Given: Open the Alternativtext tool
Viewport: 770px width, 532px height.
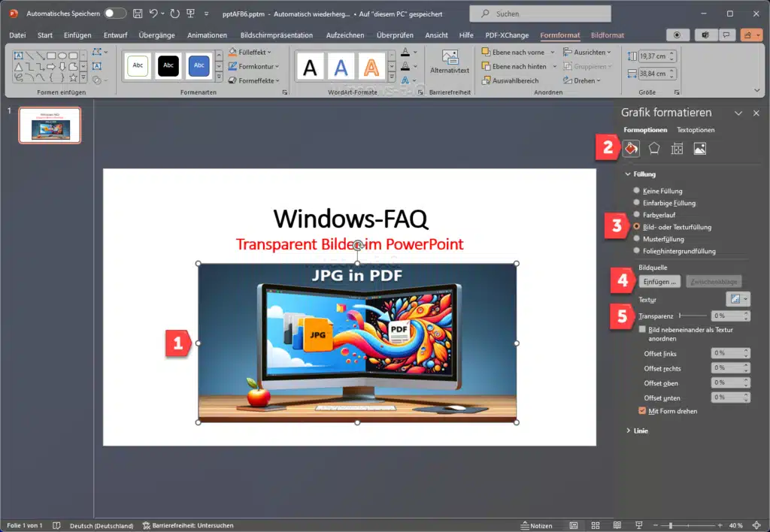Looking at the screenshot, I should coord(450,62).
